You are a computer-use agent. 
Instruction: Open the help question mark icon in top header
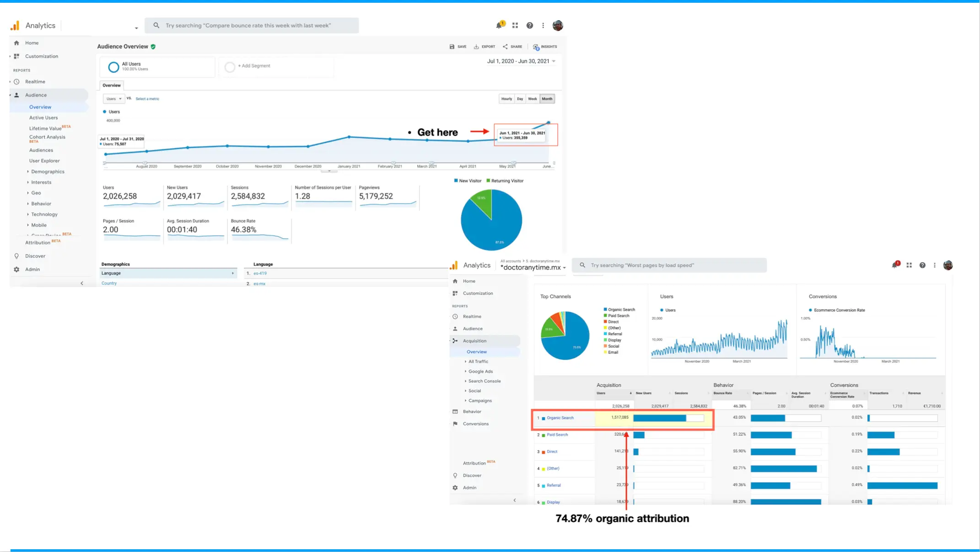(x=529, y=26)
